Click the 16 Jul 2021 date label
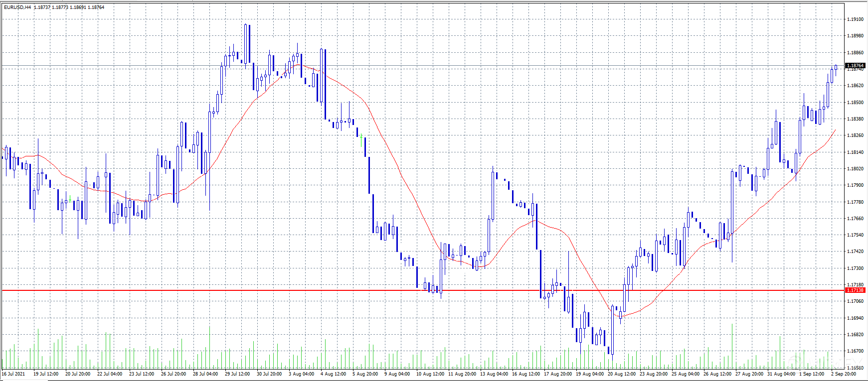The image size is (868, 381). tap(13, 374)
